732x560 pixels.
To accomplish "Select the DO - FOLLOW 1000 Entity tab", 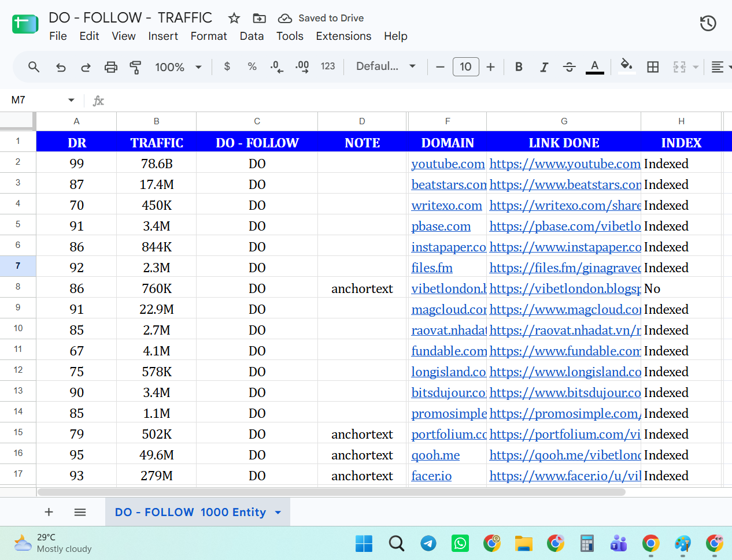I will 190,512.
